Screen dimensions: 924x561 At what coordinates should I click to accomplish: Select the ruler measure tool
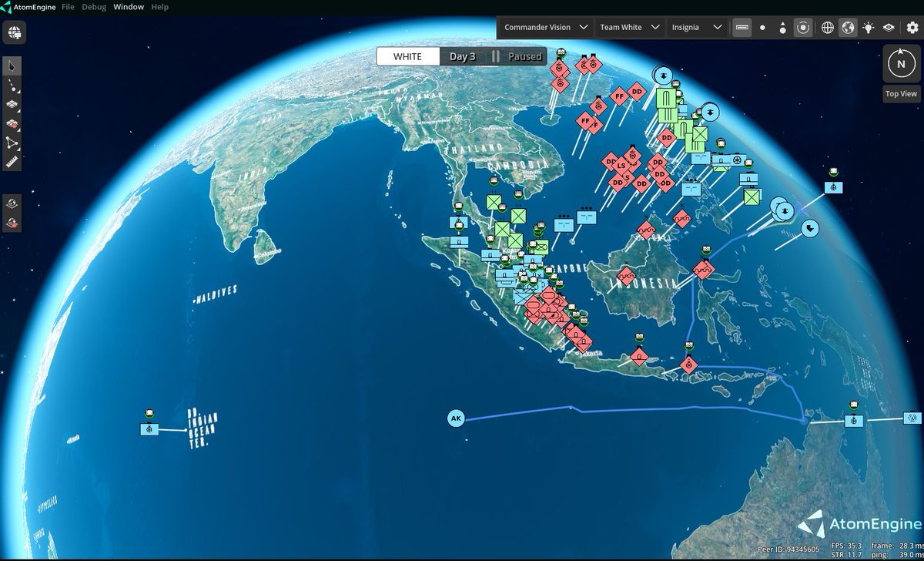click(x=12, y=162)
